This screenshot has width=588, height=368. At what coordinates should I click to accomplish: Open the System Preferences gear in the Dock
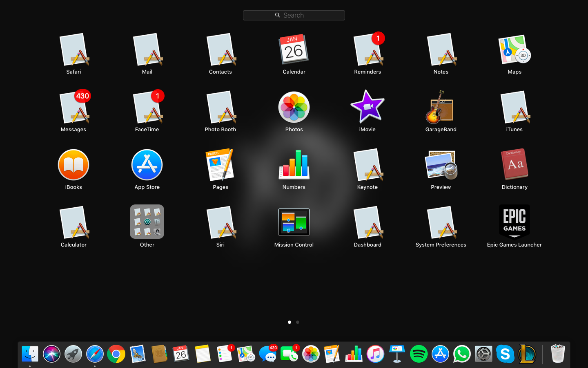click(483, 354)
